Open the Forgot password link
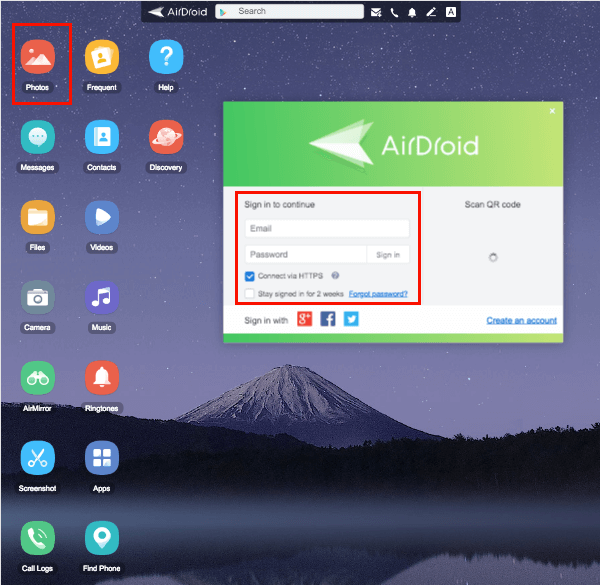This screenshot has width=600, height=585. pos(378,294)
